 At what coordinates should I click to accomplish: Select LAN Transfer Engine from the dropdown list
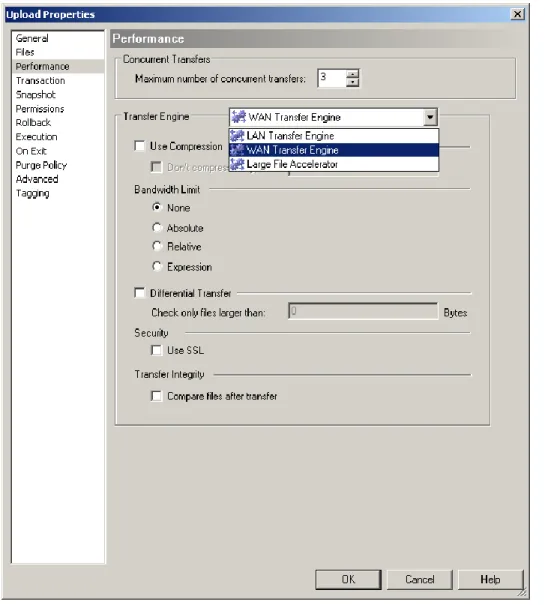[x=334, y=136]
